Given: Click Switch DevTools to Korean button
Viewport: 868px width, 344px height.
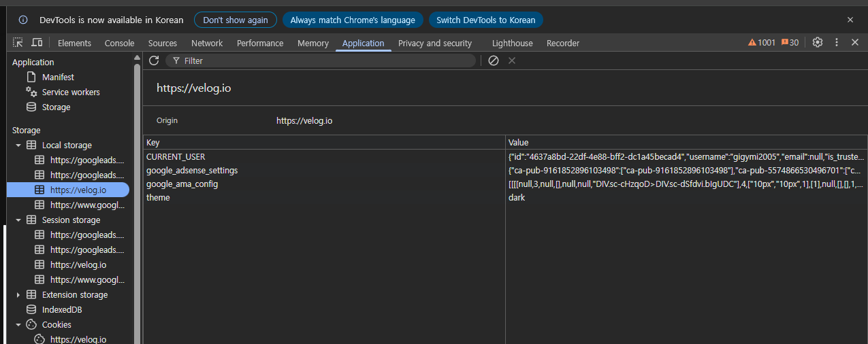Looking at the screenshot, I should (x=486, y=20).
